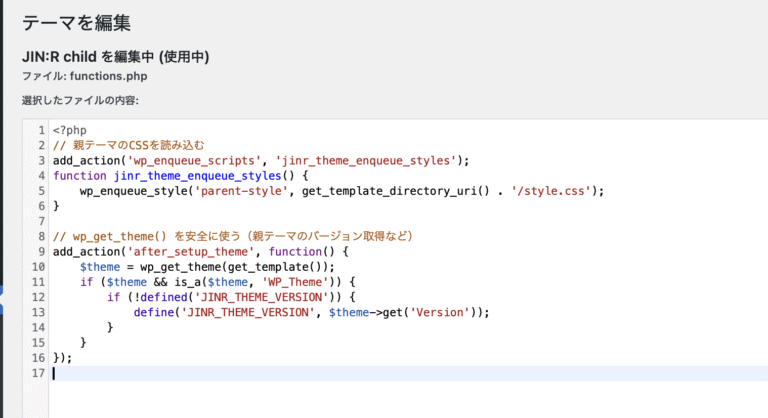Click the closing brace on line 6
The image size is (768, 418).
click(56, 206)
